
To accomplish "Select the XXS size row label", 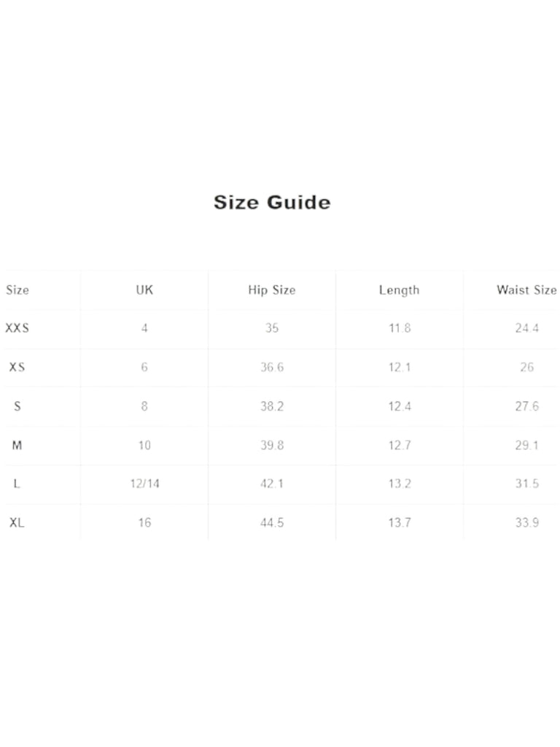I will pos(17,328).
